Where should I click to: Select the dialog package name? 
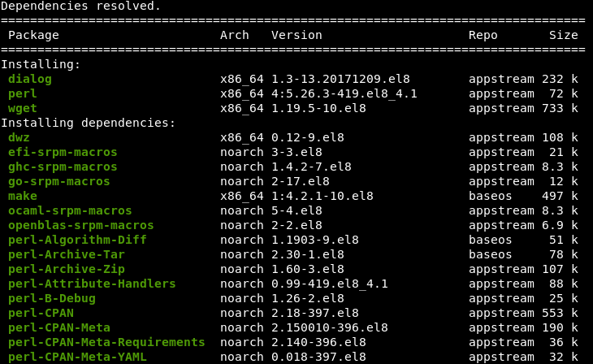coord(30,79)
